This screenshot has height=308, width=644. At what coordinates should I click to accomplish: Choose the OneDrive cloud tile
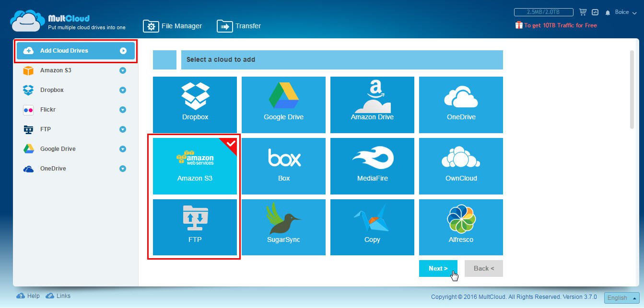tap(461, 105)
